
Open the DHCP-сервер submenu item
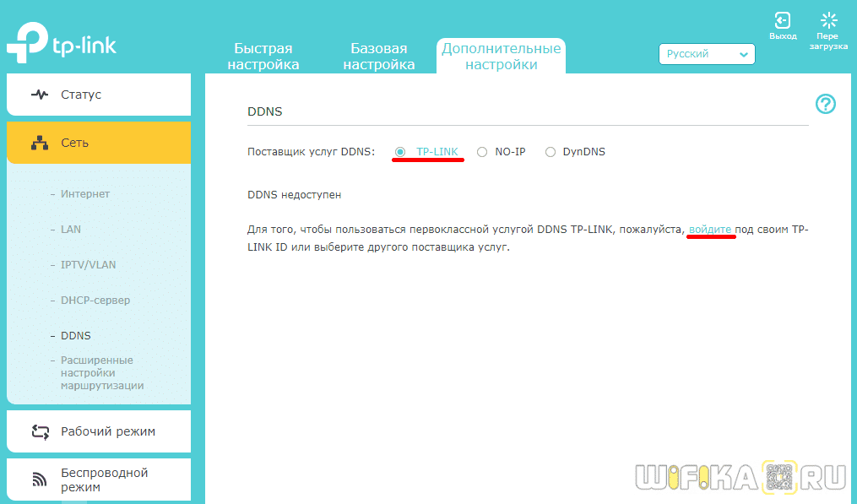[x=95, y=300]
